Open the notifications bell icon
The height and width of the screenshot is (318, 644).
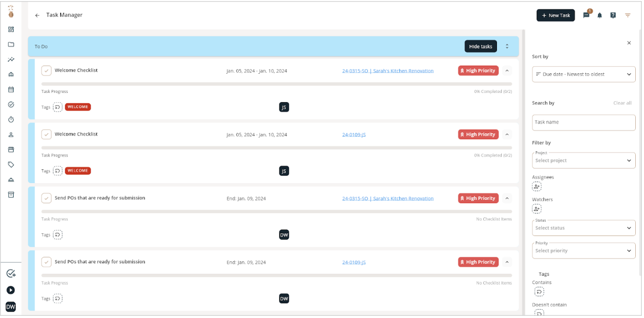point(600,15)
